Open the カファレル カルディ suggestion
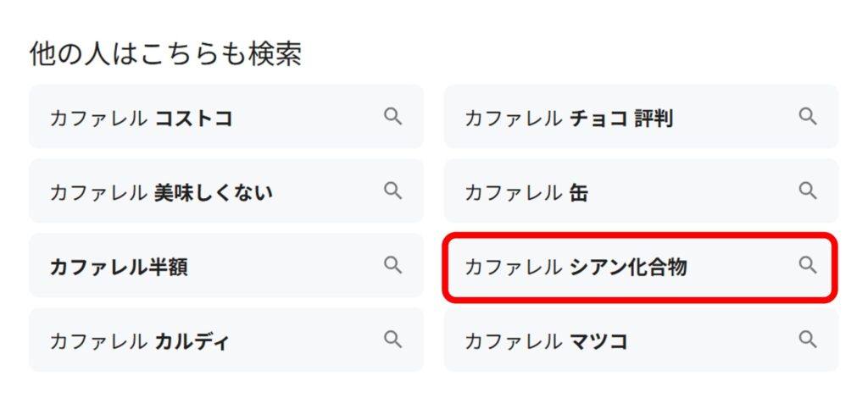Screen dimensions: 868x409 [x=140, y=341]
